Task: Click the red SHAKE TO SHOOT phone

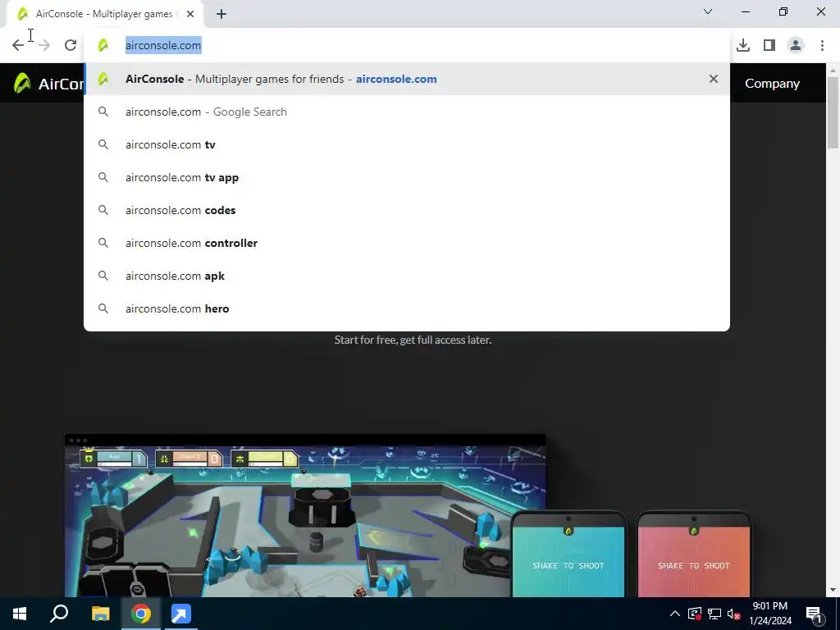Action: tap(694, 555)
